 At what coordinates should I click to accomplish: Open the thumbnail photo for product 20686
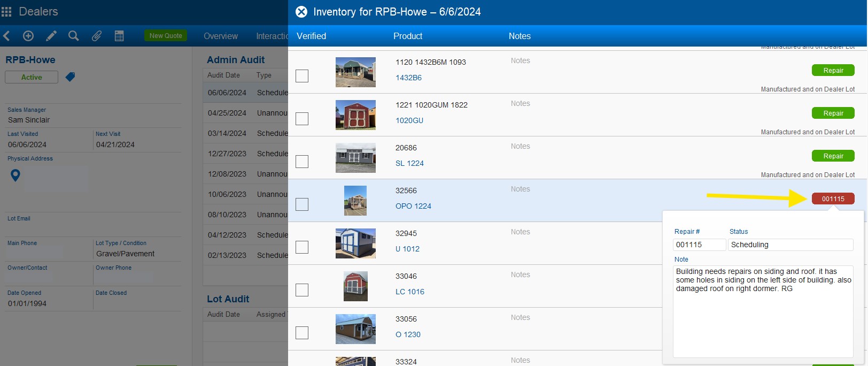(355, 158)
